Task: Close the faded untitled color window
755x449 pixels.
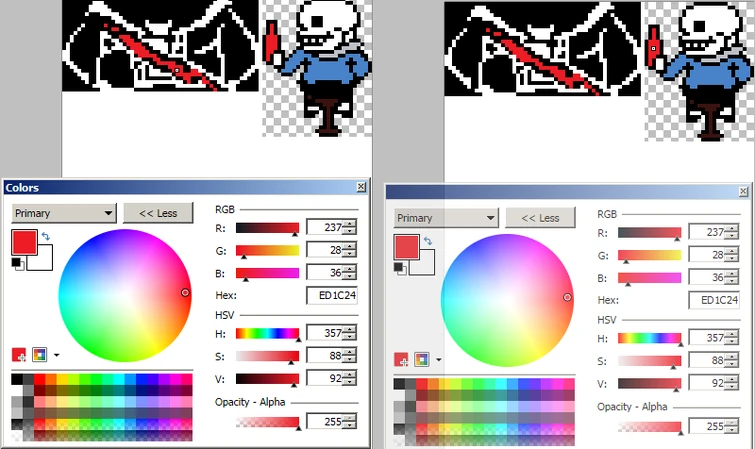Action: pyautogui.click(x=743, y=192)
